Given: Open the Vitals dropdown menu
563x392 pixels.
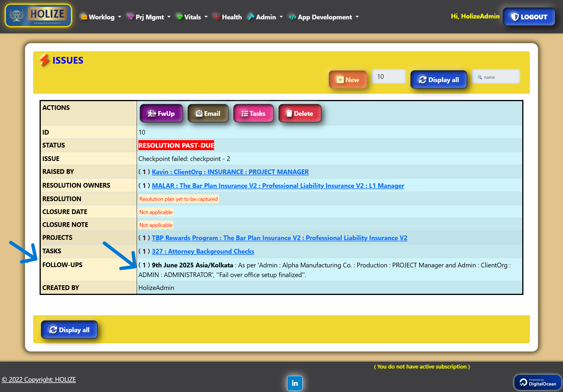Looking at the screenshot, I should 192,17.
